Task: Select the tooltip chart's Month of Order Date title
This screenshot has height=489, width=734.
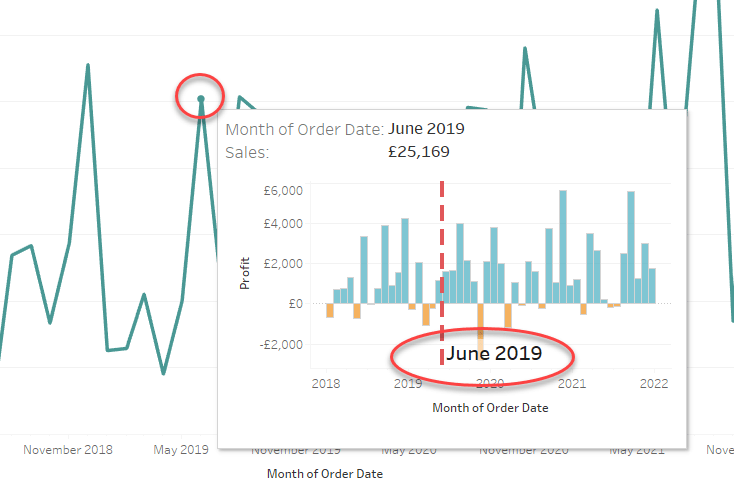Action: point(490,408)
